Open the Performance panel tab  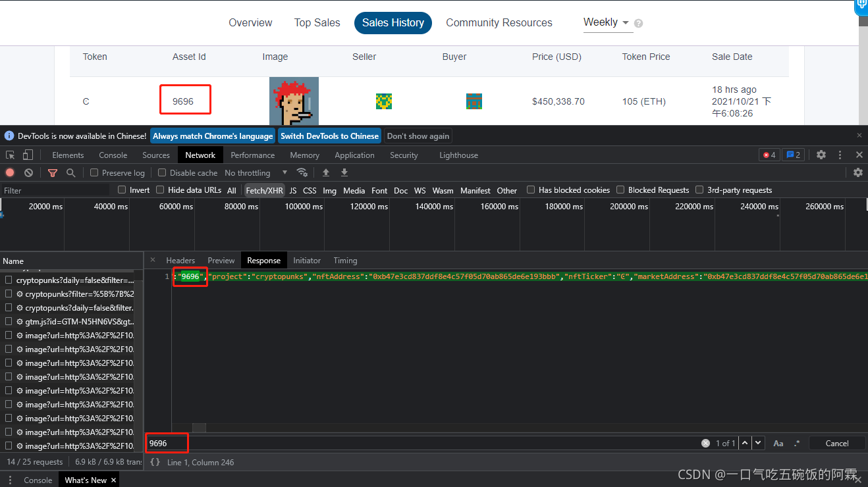[253, 155]
